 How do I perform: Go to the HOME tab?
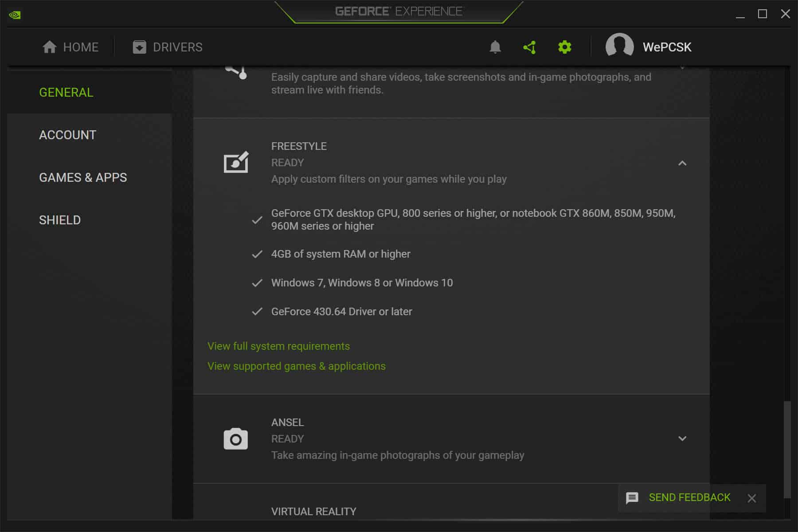70,47
